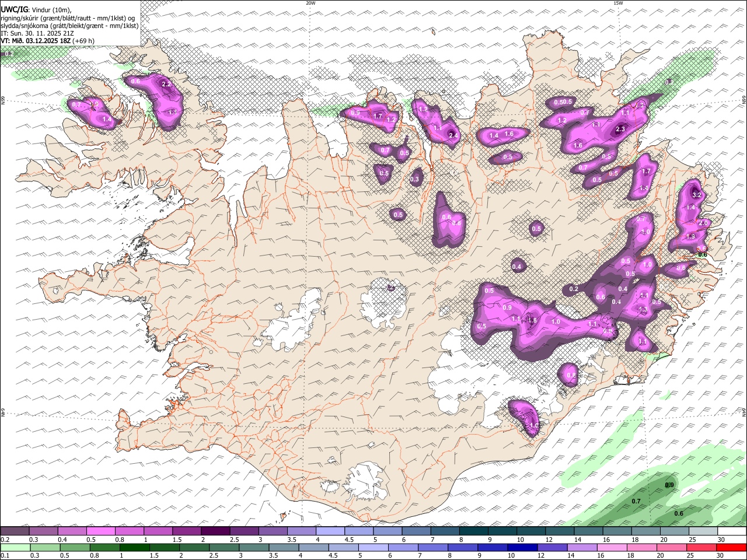Click the 1.9 precipitation value on the map
The image size is (747, 560).
pyautogui.click(x=691, y=236)
